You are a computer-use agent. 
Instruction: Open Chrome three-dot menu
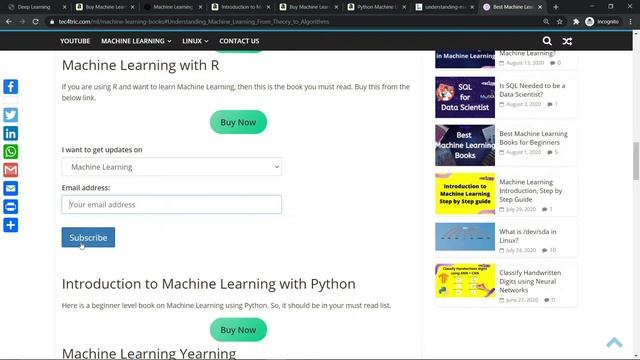[x=631, y=22]
